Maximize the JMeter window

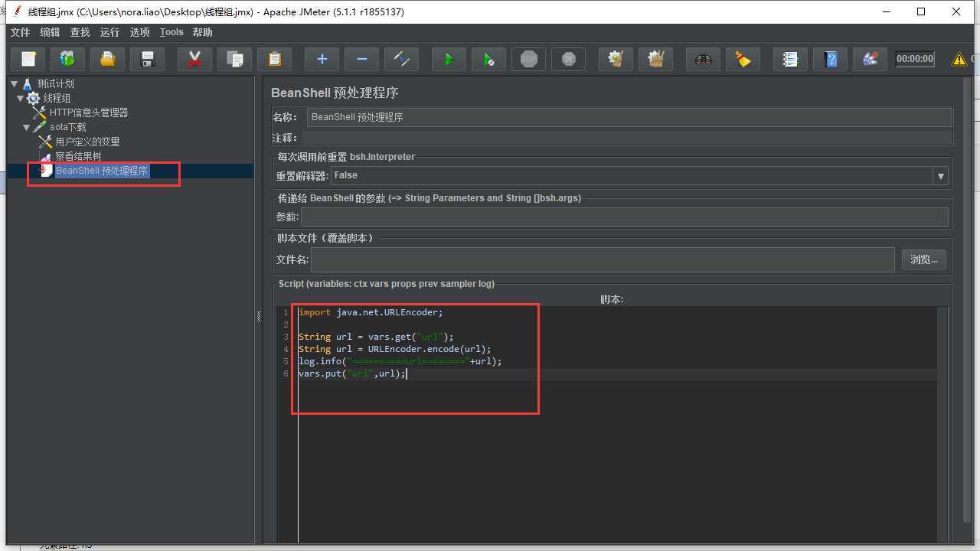pyautogui.click(x=921, y=11)
